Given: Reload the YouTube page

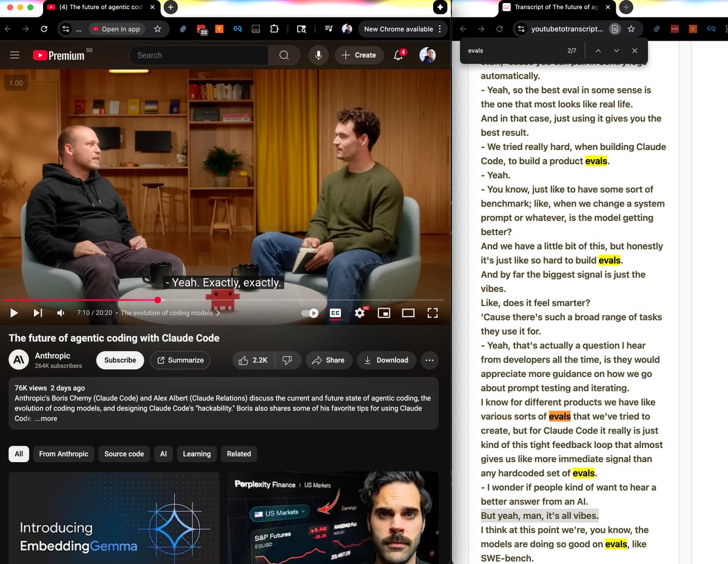Looking at the screenshot, I should (44, 29).
